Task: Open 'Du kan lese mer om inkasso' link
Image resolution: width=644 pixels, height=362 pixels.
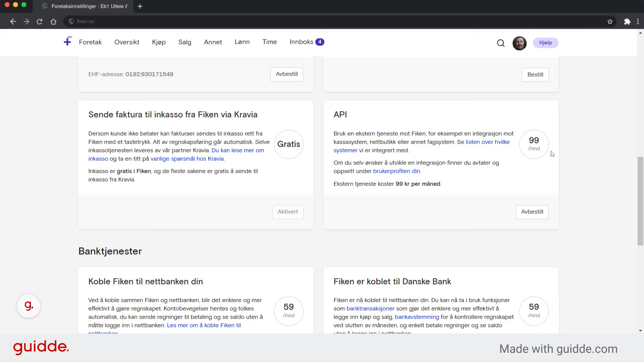Action: (x=238, y=150)
